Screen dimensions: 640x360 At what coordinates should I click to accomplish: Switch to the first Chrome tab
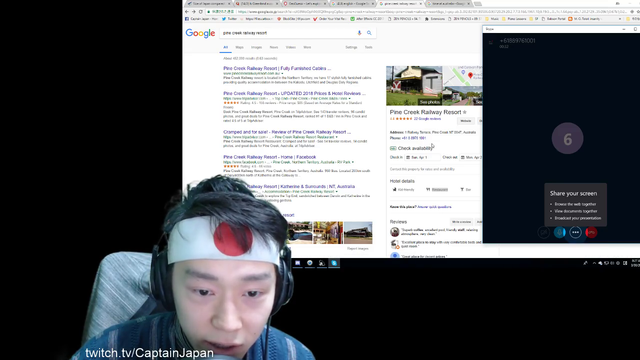coord(208,4)
